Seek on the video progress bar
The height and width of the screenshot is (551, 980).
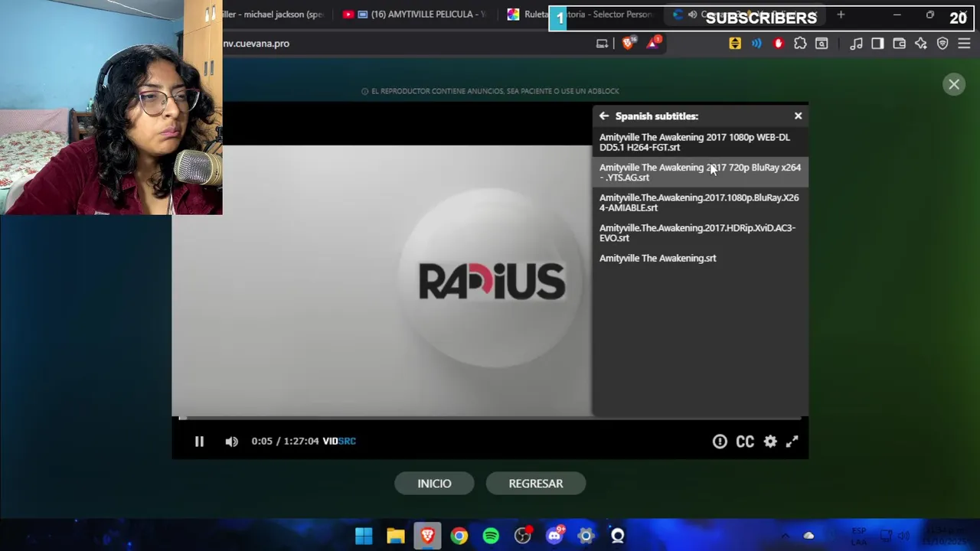(490, 419)
